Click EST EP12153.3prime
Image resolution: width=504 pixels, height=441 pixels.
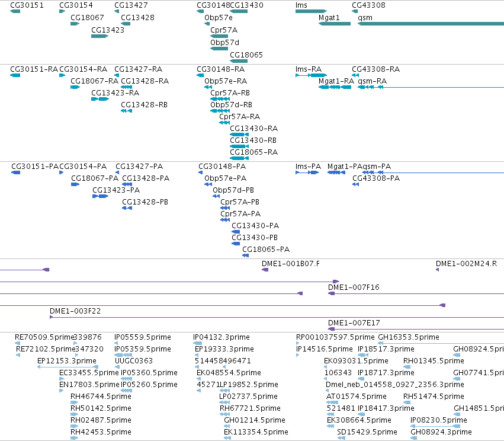click(68, 367)
